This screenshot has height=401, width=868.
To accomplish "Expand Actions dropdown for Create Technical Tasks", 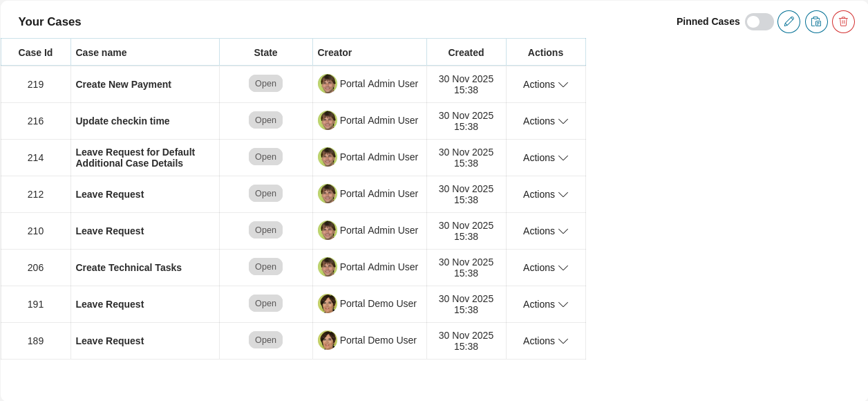I will click(x=545, y=268).
